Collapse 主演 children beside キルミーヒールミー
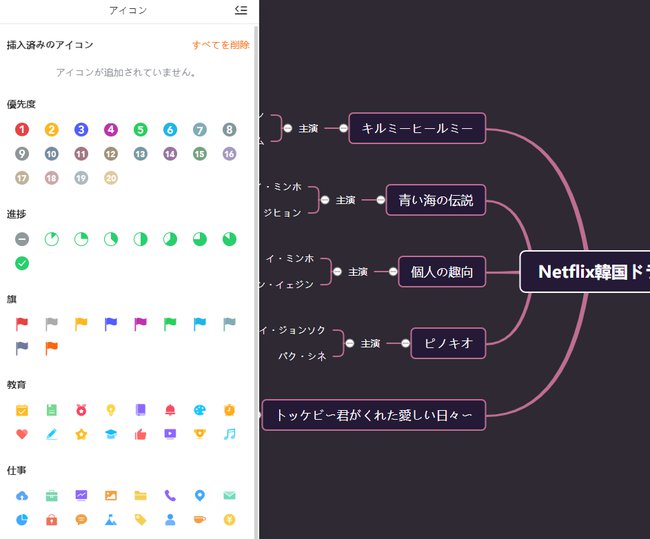Image resolution: width=650 pixels, height=539 pixels. (x=288, y=129)
